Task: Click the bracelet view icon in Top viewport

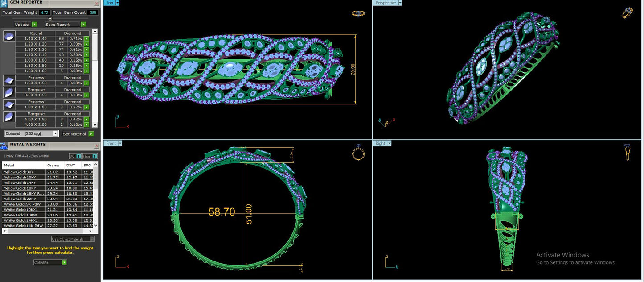Action: click(358, 13)
